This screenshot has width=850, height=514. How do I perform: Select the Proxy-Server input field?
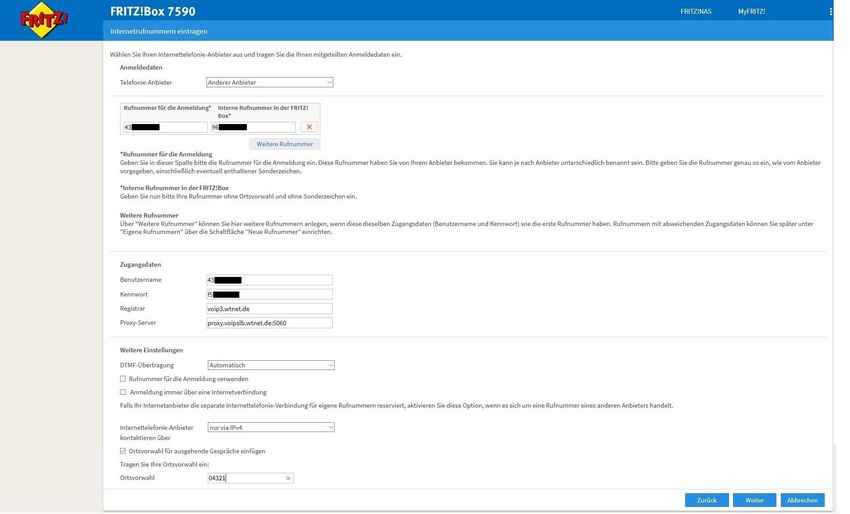(269, 323)
